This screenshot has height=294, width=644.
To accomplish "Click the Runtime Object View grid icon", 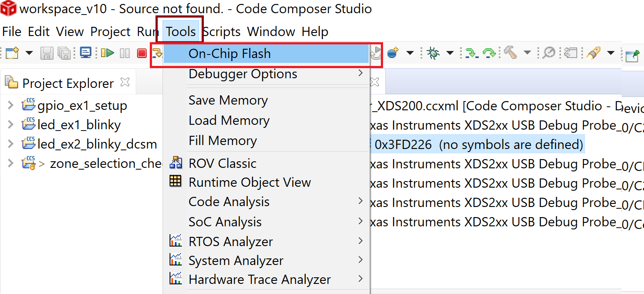I will click(175, 181).
